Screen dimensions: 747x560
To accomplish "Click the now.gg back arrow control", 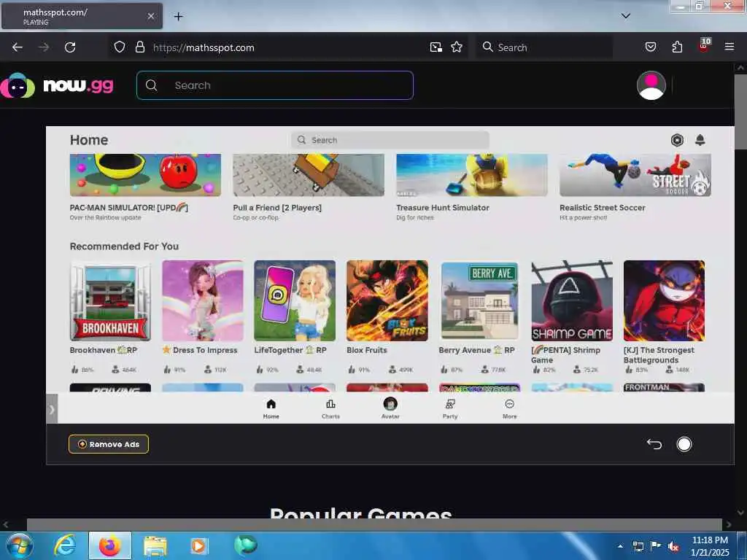I will point(654,444).
